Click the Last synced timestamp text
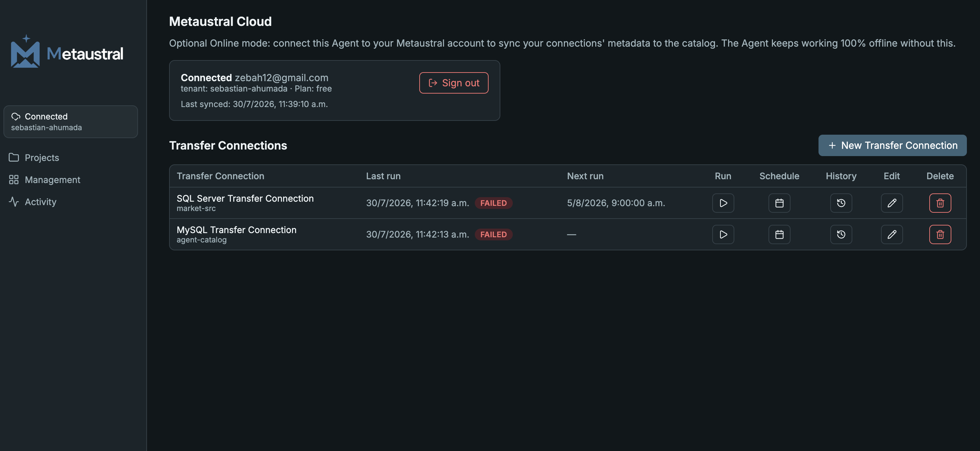The image size is (980, 451). click(254, 104)
